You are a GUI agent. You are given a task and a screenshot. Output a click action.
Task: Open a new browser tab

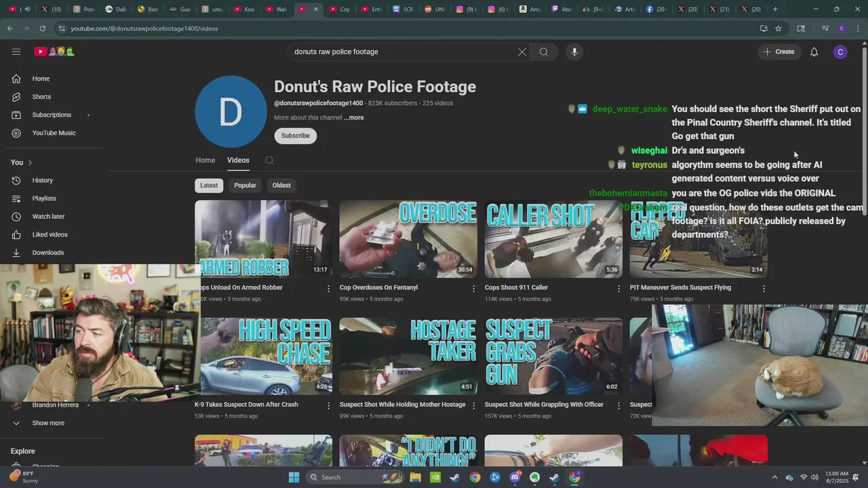click(x=775, y=9)
